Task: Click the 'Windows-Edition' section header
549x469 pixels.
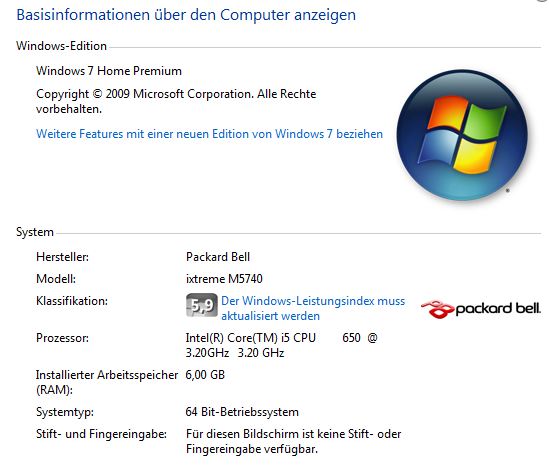Action: [x=61, y=46]
